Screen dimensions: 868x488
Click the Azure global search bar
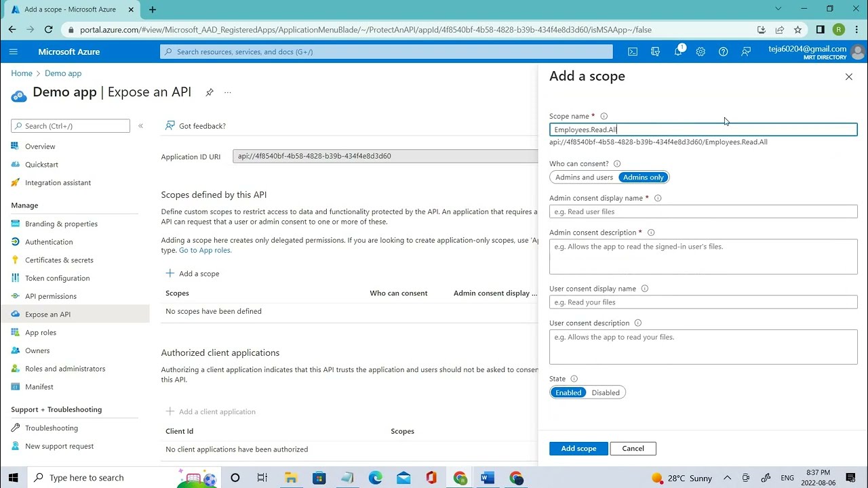click(x=387, y=52)
